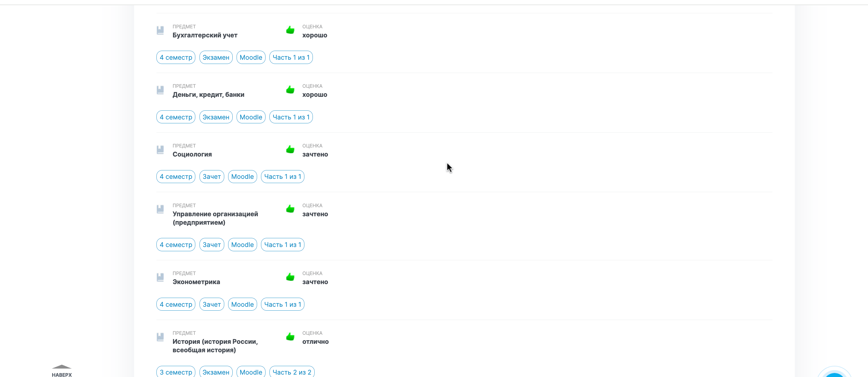Click Часть 1 из 1 under Управление организацией
Image resolution: width=868 pixels, height=377 pixels.
[x=282, y=245]
